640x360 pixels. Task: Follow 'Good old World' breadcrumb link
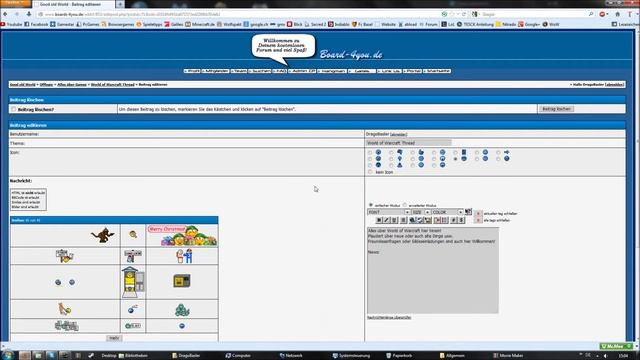22,84
